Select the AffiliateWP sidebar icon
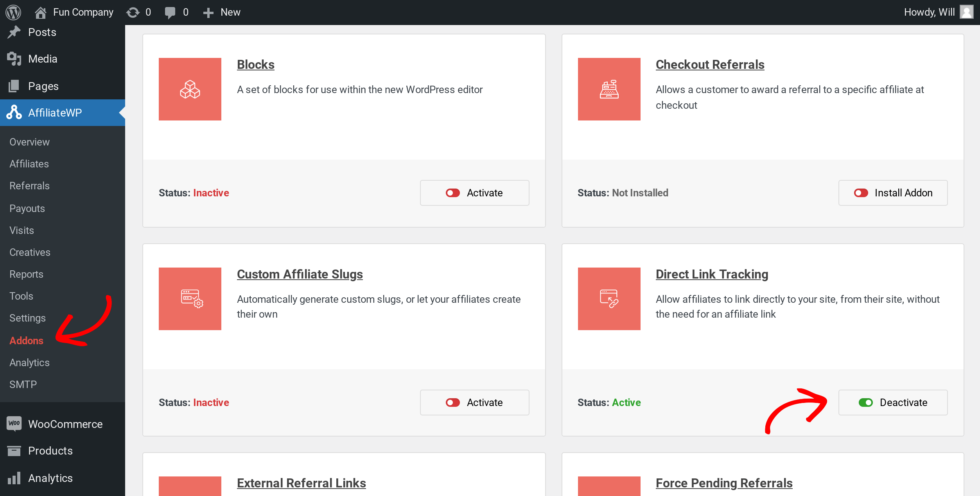 point(14,112)
